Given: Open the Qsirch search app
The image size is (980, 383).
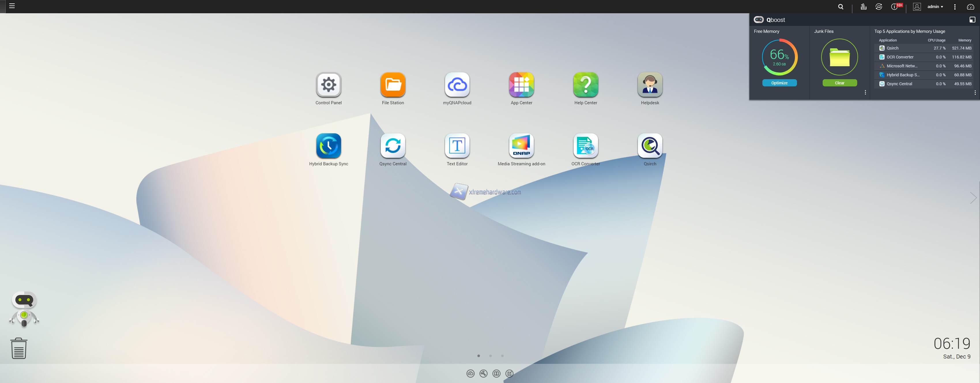Looking at the screenshot, I should tap(650, 146).
